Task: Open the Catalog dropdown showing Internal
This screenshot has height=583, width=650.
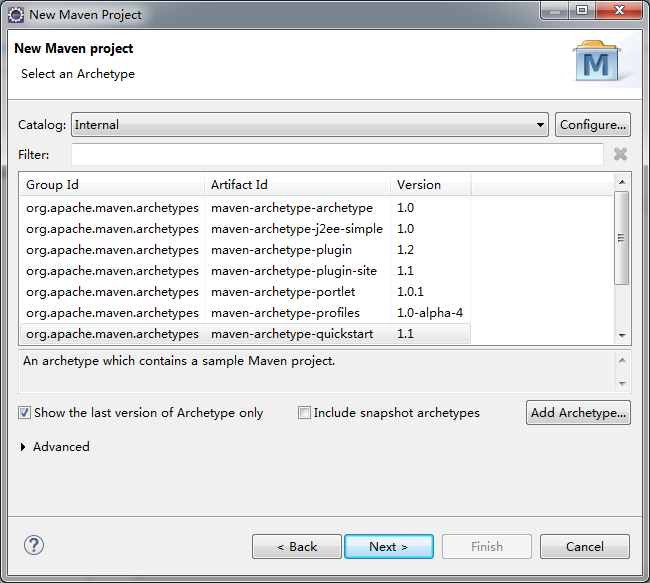Action: click(310, 124)
